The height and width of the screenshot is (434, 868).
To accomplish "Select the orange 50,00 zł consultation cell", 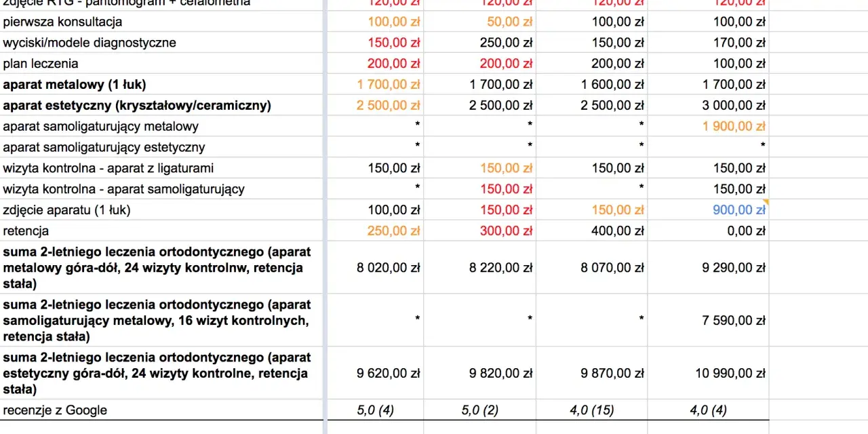I will point(480,22).
